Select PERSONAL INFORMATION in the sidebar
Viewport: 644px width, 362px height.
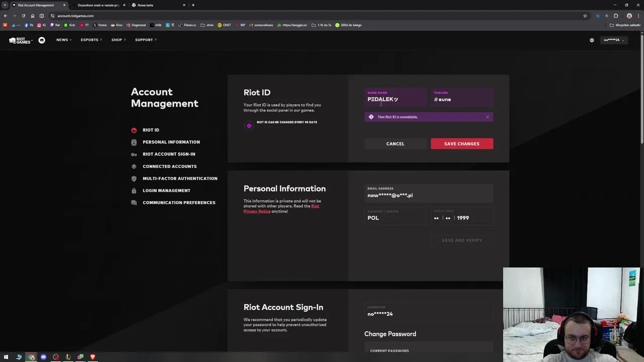pyautogui.click(x=171, y=142)
